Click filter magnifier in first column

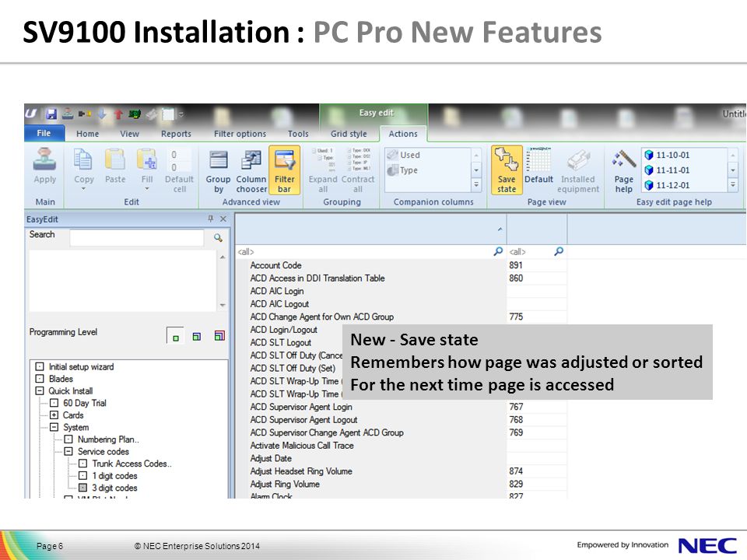click(x=498, y=251)
